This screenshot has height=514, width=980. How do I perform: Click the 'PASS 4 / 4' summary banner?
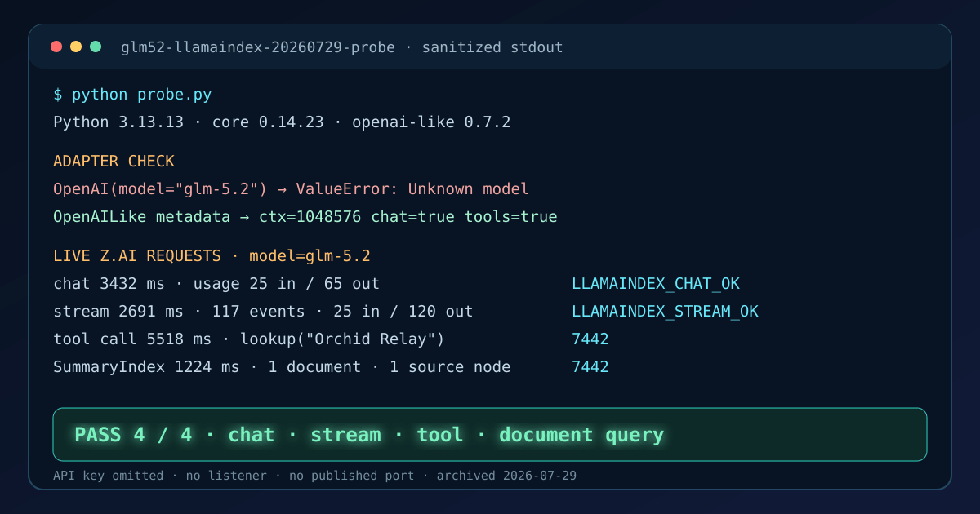click(490, 435)
